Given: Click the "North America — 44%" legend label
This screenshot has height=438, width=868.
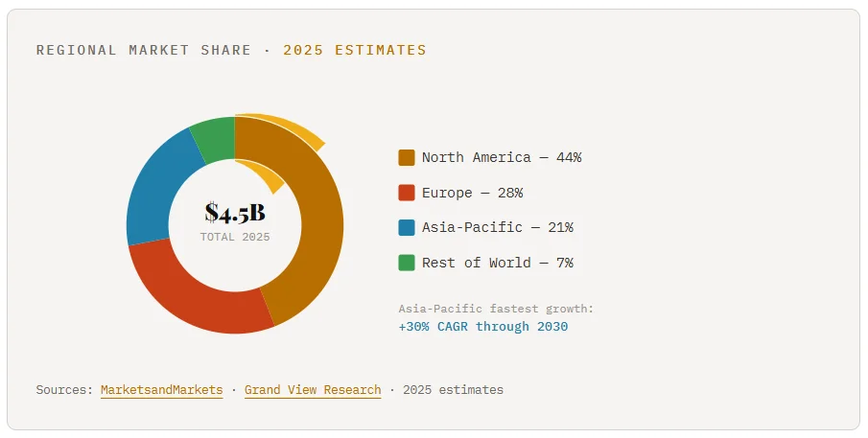Looking at the screenshot, I should click(x=502, y=157).
